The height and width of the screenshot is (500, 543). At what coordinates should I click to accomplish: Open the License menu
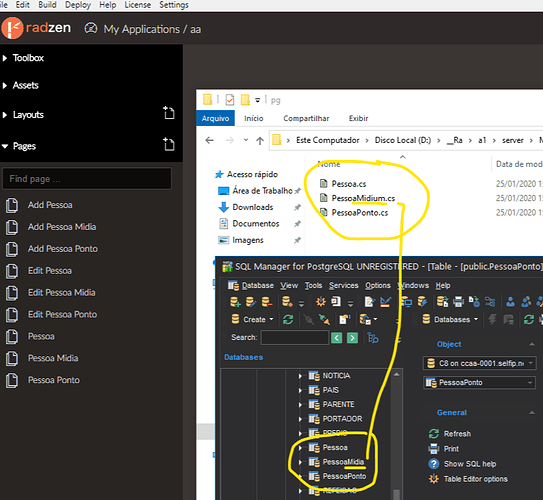137,5
